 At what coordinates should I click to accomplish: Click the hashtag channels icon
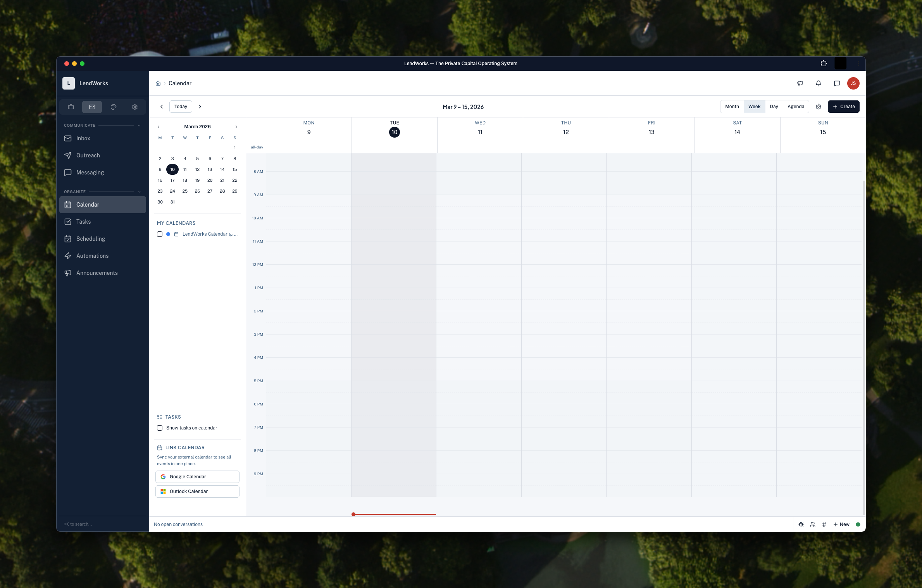(x=824, y=524)
